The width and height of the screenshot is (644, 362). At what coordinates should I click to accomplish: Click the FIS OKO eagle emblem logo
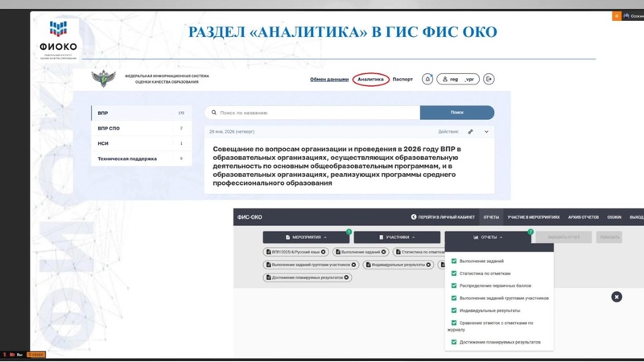103,78
